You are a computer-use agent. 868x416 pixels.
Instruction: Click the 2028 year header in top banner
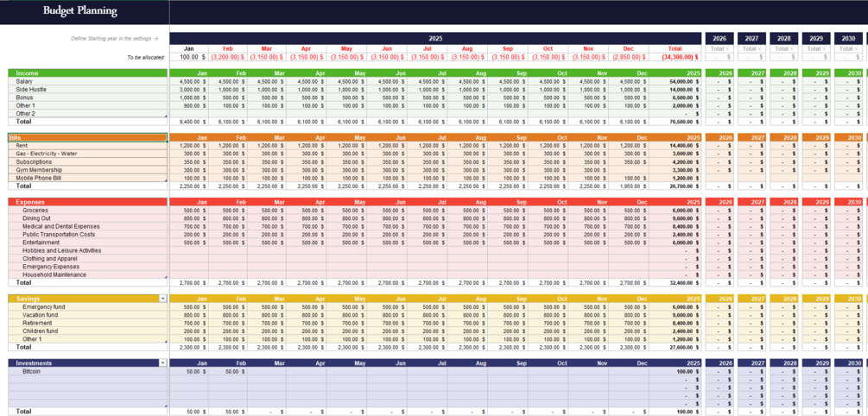784,39
